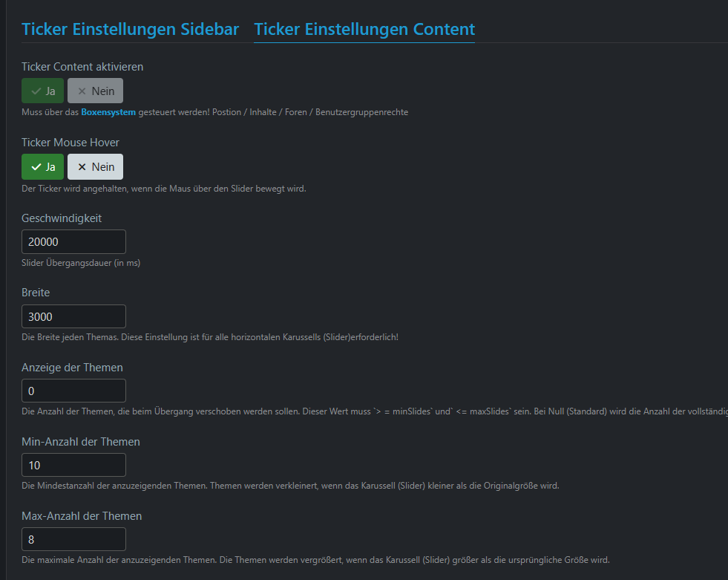Open the Boxensystem link
The image size is (728, 580).
tap(108, 112)
